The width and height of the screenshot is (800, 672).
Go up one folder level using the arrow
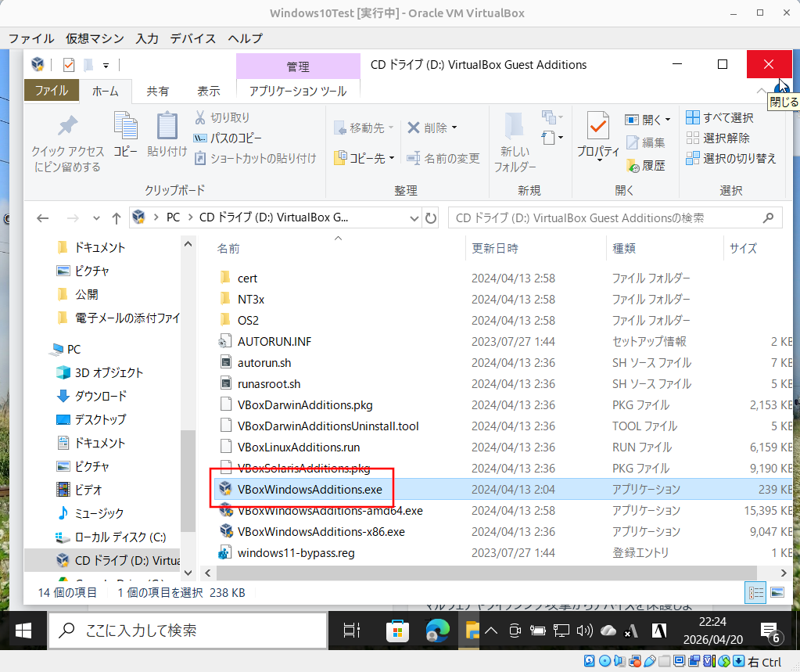[x=117, y=218]
